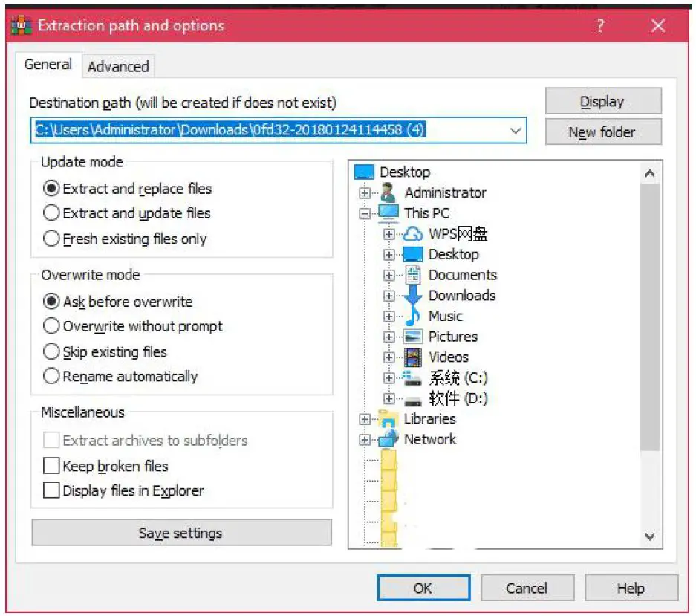
Task: Expand the Libraries tree node
Action: click(x=365, y=419)
